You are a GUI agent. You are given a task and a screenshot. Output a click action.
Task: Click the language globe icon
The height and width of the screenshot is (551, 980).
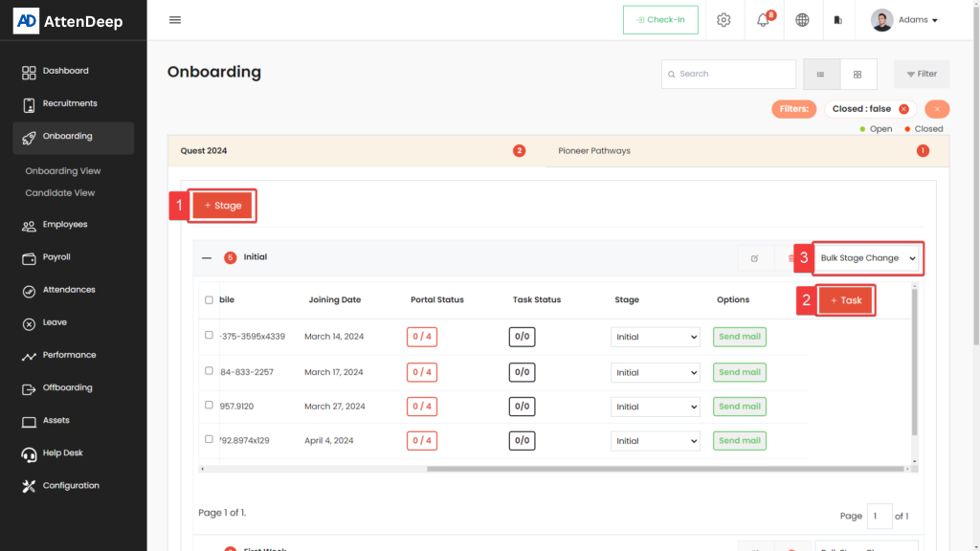(x=802, y=20)
